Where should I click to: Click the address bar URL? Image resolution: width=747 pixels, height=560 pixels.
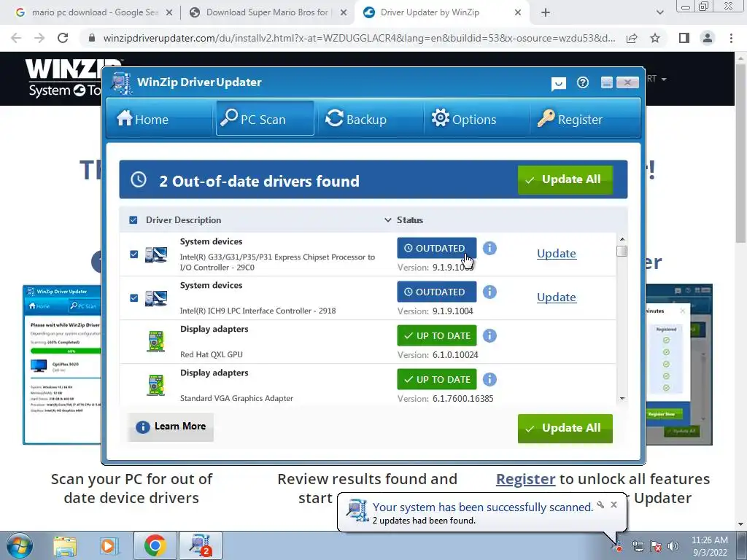359,38
